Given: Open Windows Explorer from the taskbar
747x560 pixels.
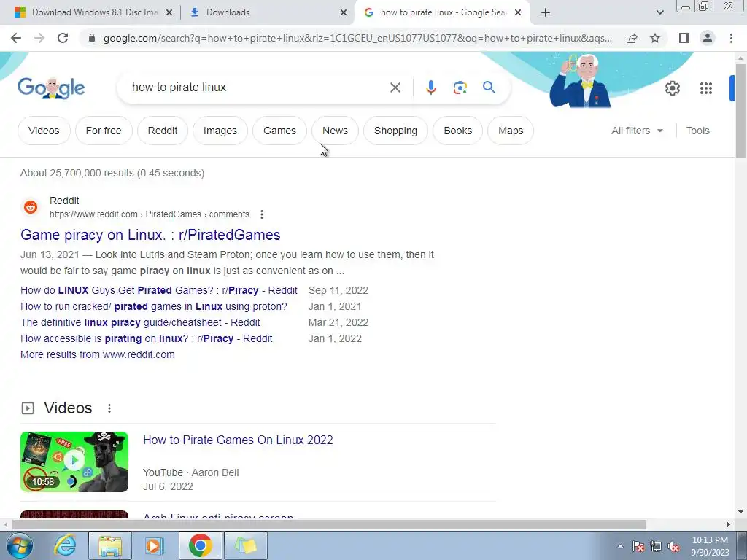Looking at the screenshot, I should click(x=110, y=545).
